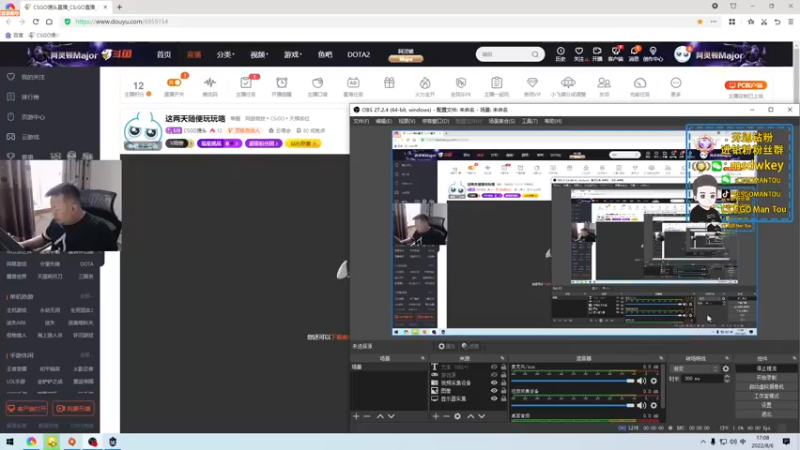Move source up with arrow in Sources dock
800x450 pixels.
point(470,416)
